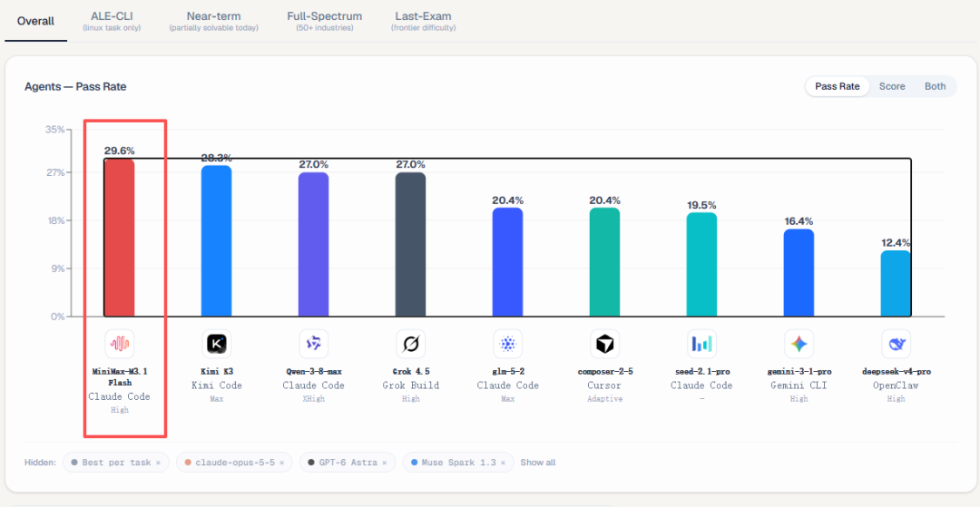Screen dimensions: 980x507
Task: Remove the claude-opus-5-5 hidden chip
Action: click(x=282, y=463)
